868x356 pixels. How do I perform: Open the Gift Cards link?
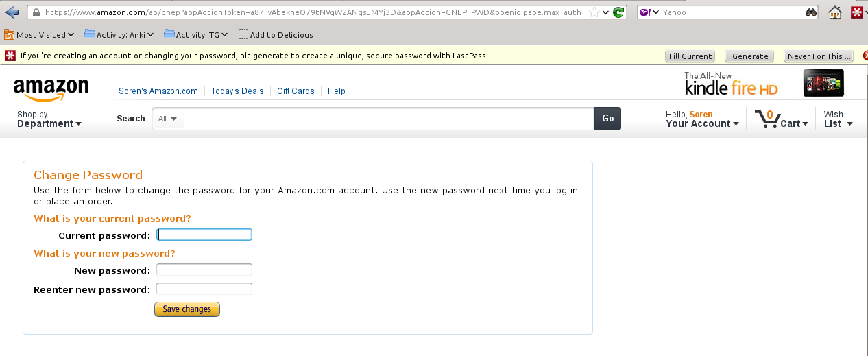[296, 91]
